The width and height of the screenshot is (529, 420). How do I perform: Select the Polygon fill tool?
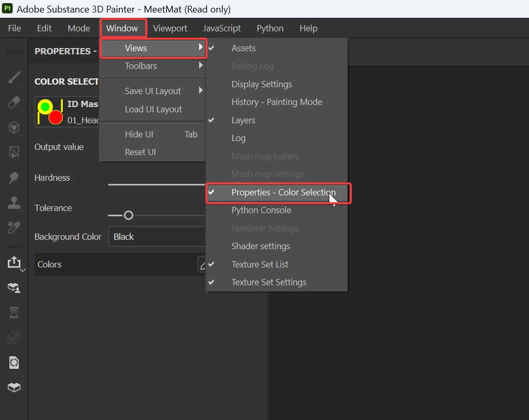(x=14, y=153)
